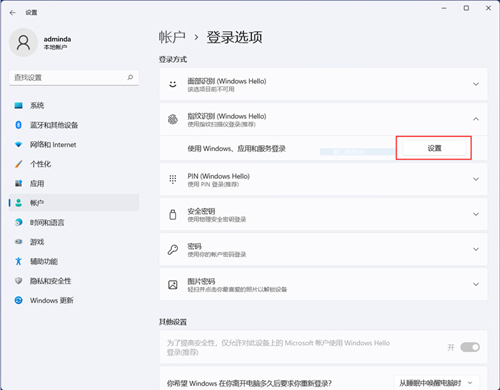Expand the 密码 section chevron

tap(476, 249)
